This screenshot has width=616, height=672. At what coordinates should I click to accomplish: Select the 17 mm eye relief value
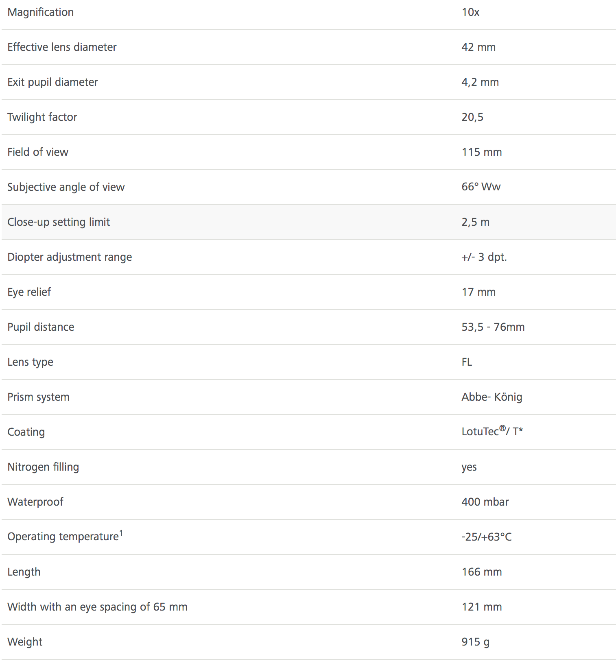point(478,292)
